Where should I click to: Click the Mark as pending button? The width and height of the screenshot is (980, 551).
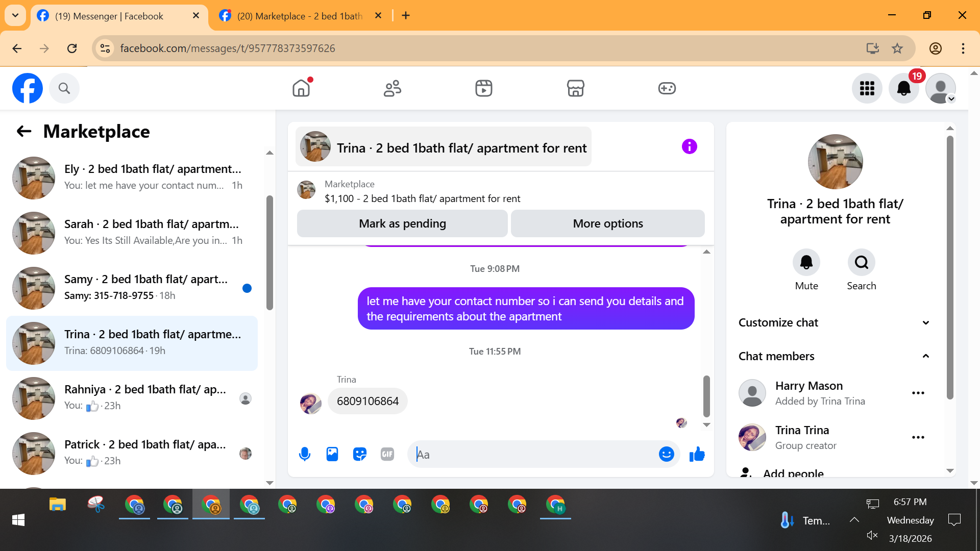tap(402, 223)
